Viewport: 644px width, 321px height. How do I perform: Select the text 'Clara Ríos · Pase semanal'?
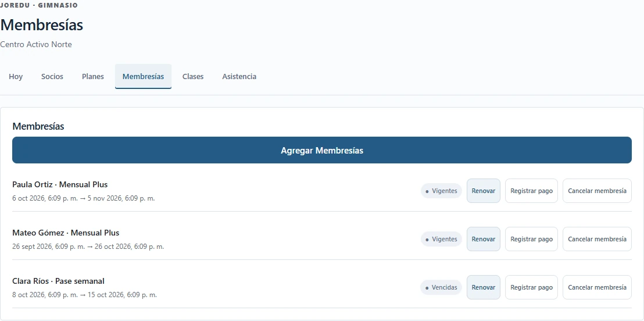click(58, 281)
